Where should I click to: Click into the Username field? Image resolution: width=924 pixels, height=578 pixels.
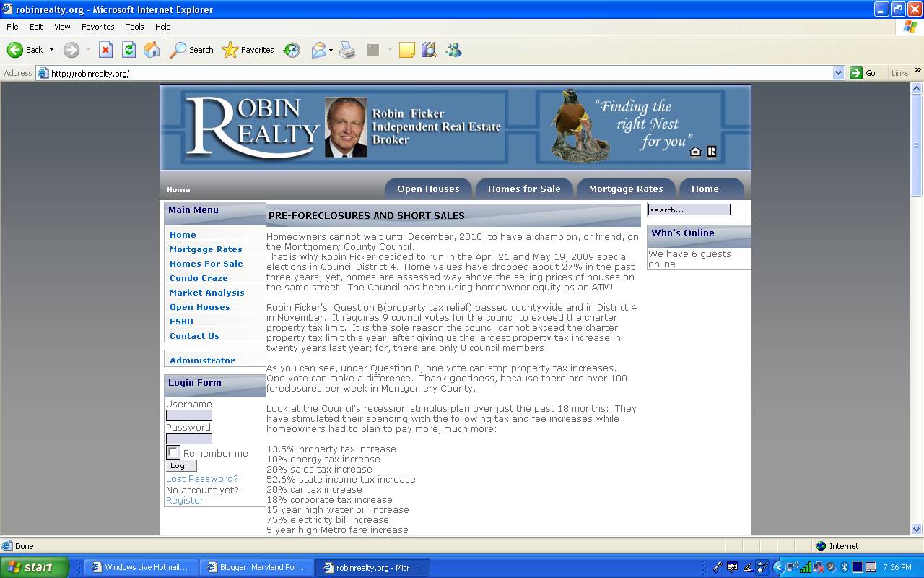[x=189, y=415]
